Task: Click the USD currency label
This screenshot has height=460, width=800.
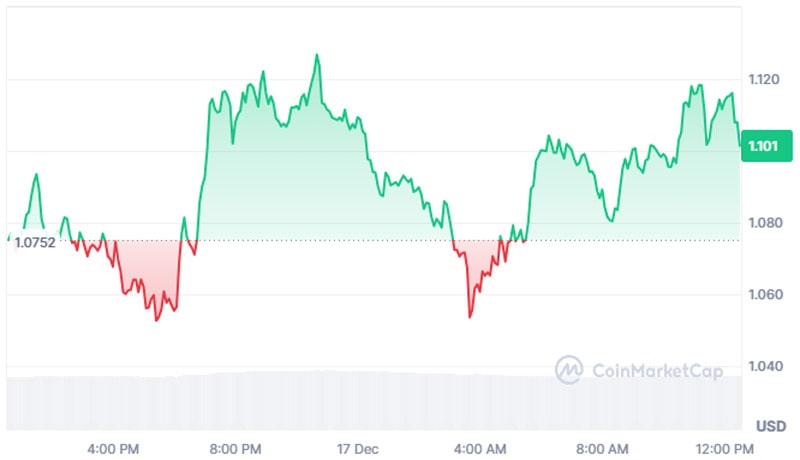Action: pos(770,427)
